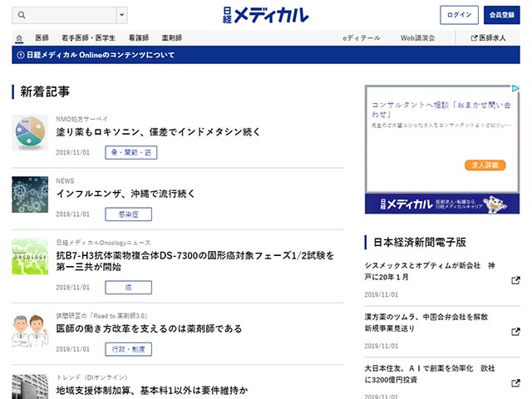Click the ログイン button
The image size is (532, 399).
(x=459, y=15)
